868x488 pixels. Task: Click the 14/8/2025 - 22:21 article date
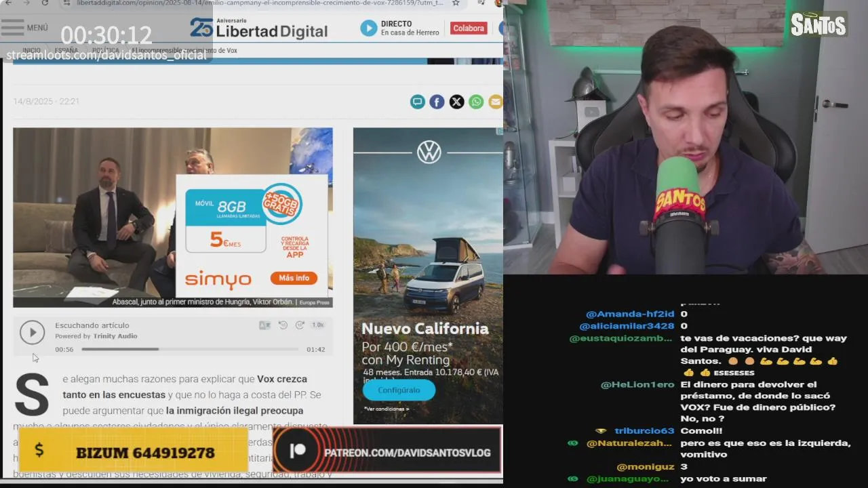pos(46,102)
